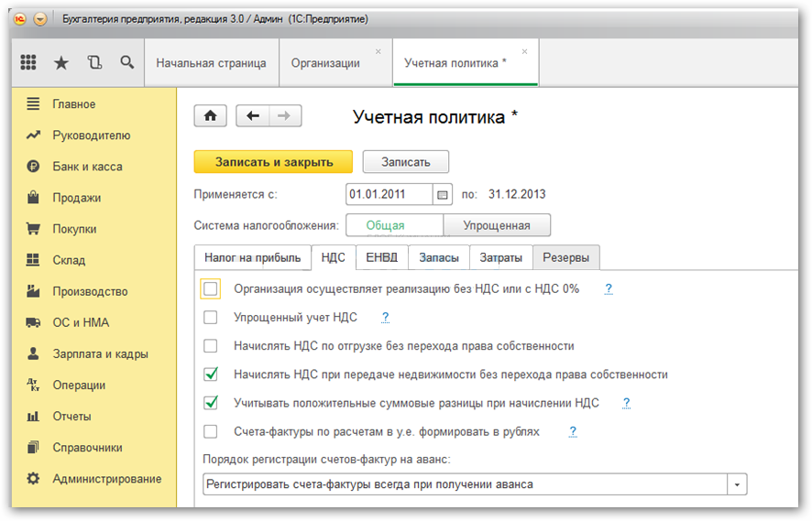812x521 pixels.
Task: Uncheck Учитывать положительные суммовые разницы
Action: (x=211, y=403)
